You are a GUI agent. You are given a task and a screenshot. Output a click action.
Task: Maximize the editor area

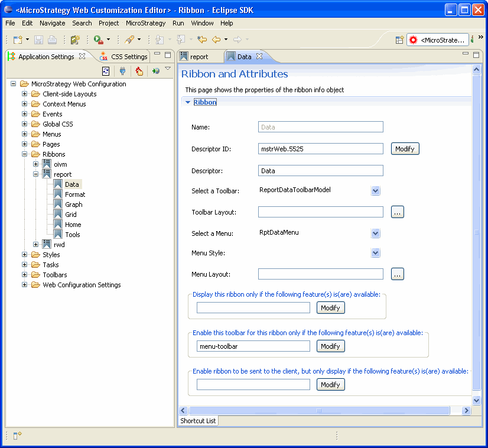(x=476, y=55)
